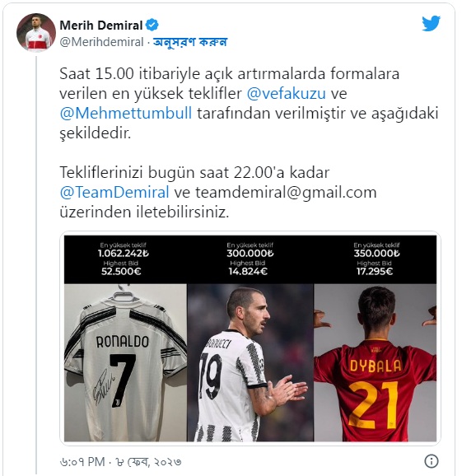Click the tweet timestamp 6:07 PM
Viewport: 476px width, 476px height.
point(82,462)
